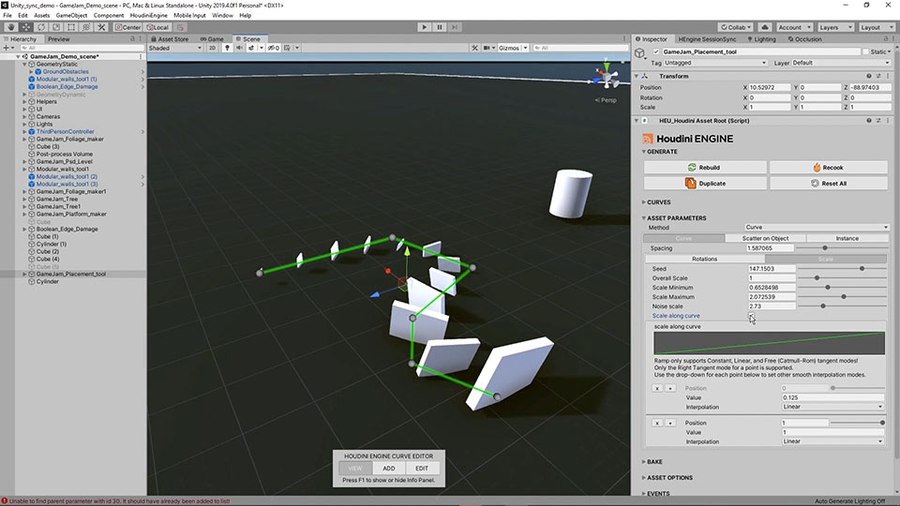The image size is (900, 506).
Task: Toggle scene lighting bulb icon
Action: click(x=227, y=48)
